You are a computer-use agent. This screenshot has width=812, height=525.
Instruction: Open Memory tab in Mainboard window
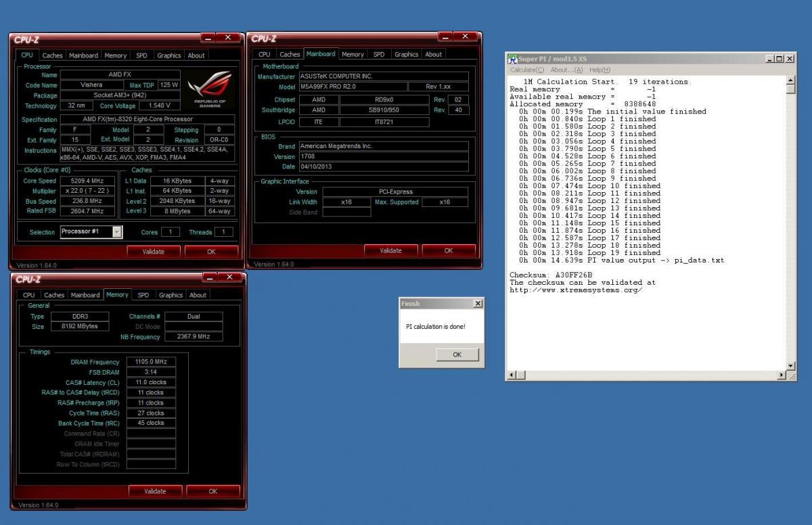pos(353,54)
